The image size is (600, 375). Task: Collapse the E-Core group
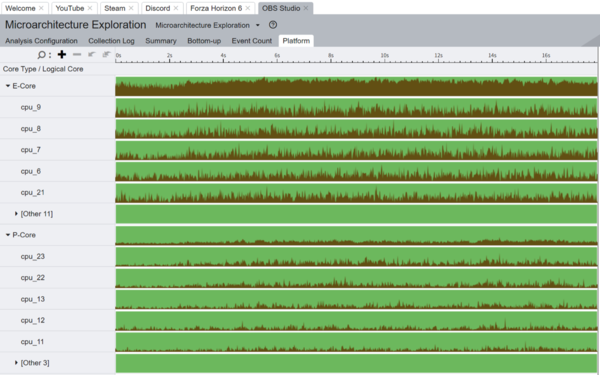pos(8,86)
